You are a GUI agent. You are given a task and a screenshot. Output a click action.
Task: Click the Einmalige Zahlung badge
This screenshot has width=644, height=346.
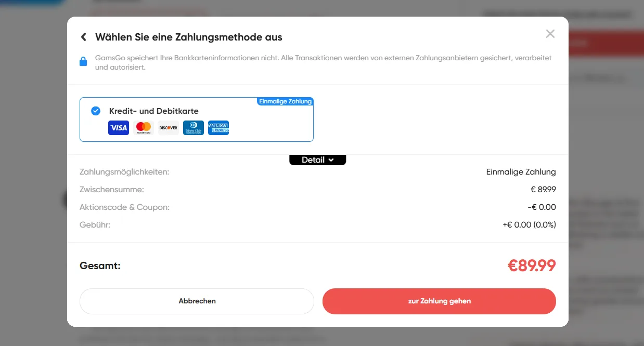click(x=285, y=101)
